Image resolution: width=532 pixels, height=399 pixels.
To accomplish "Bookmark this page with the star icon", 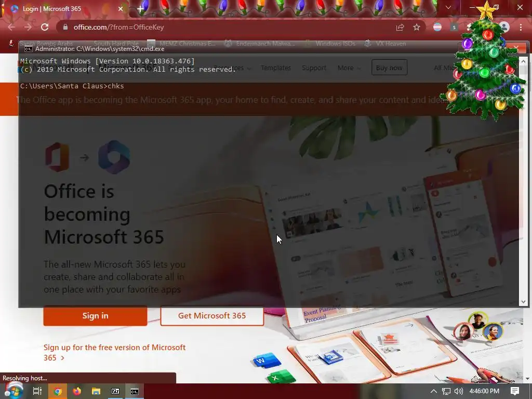I will [417, 27].
